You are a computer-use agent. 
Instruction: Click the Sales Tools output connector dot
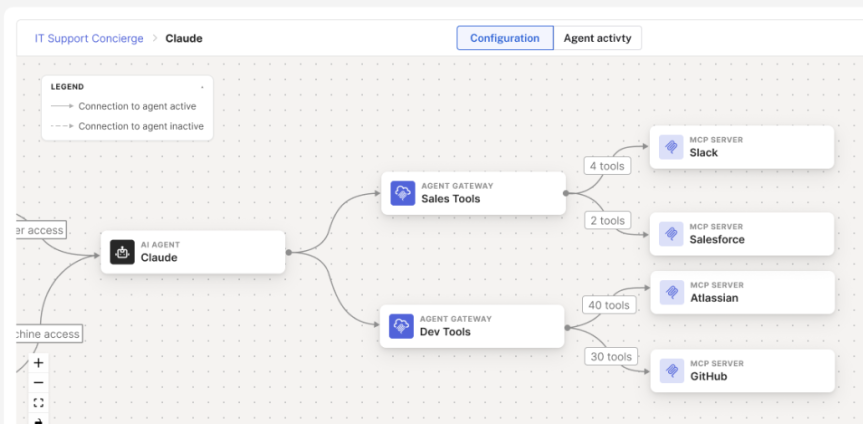click(x=565, y=193)
